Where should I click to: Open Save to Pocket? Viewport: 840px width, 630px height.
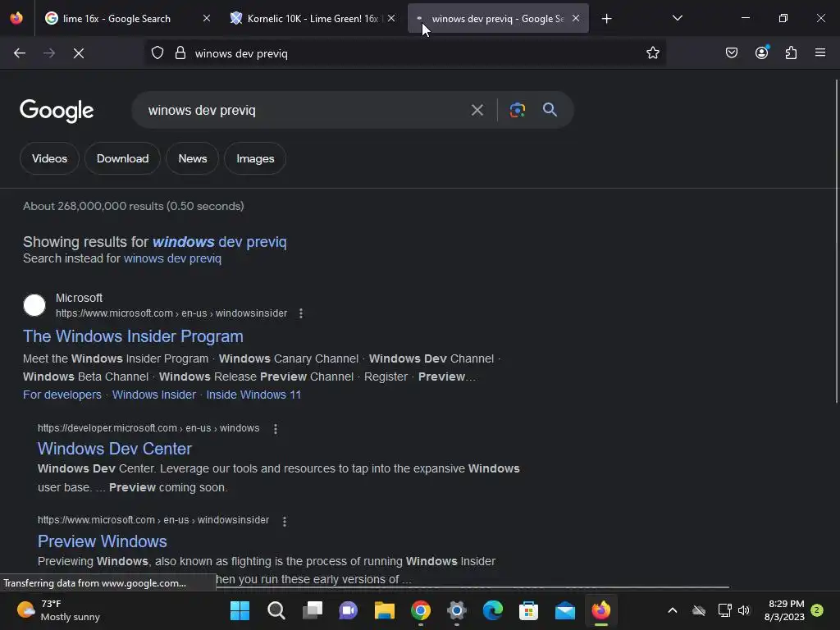731,53
